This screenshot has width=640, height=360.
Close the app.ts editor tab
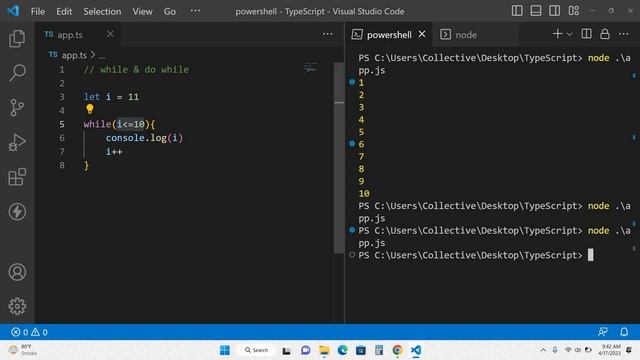click(110, 34)
